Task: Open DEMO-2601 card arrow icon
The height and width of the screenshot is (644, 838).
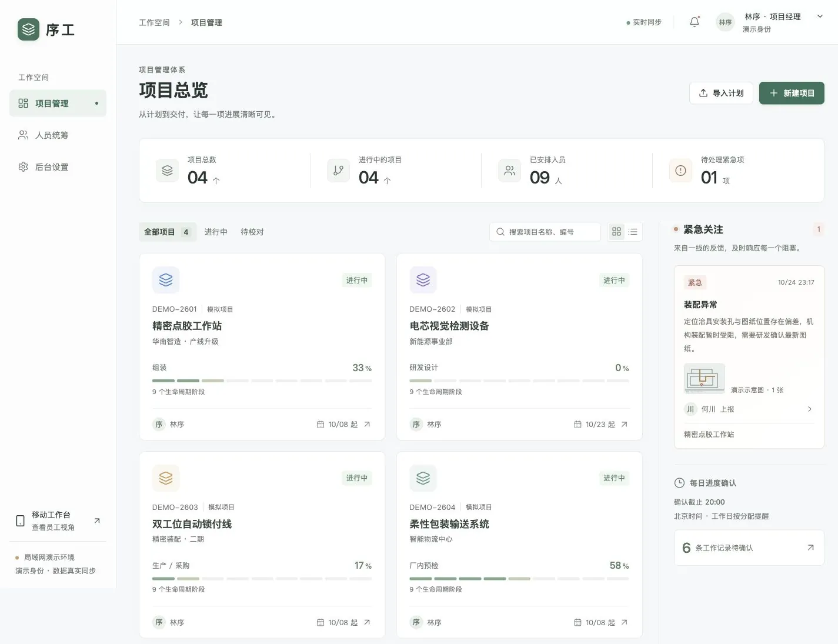Action: [x=367, y=424]
